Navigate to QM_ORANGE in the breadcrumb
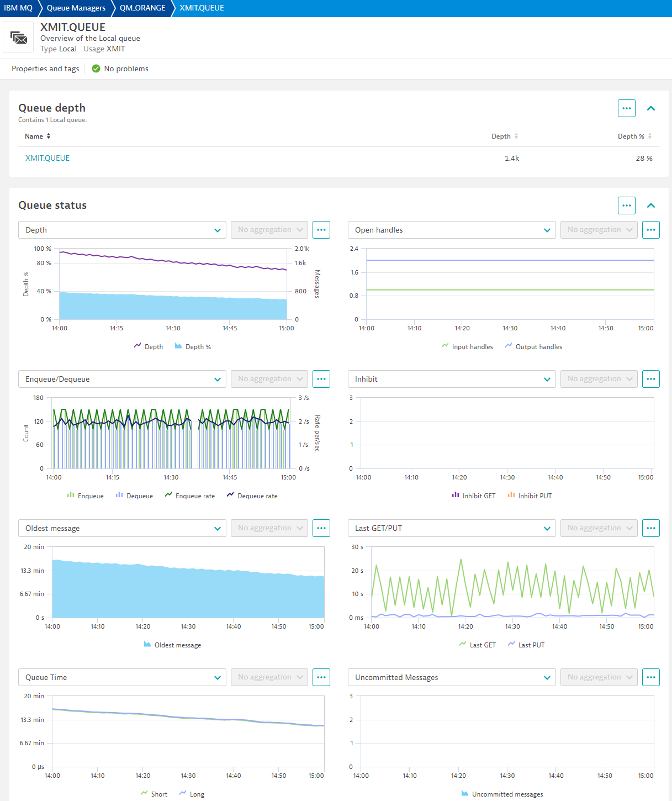 tap(142, 8)
